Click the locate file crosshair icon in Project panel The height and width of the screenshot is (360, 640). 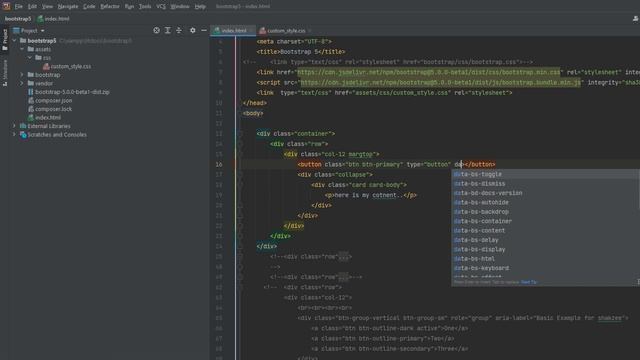[156, 30]
